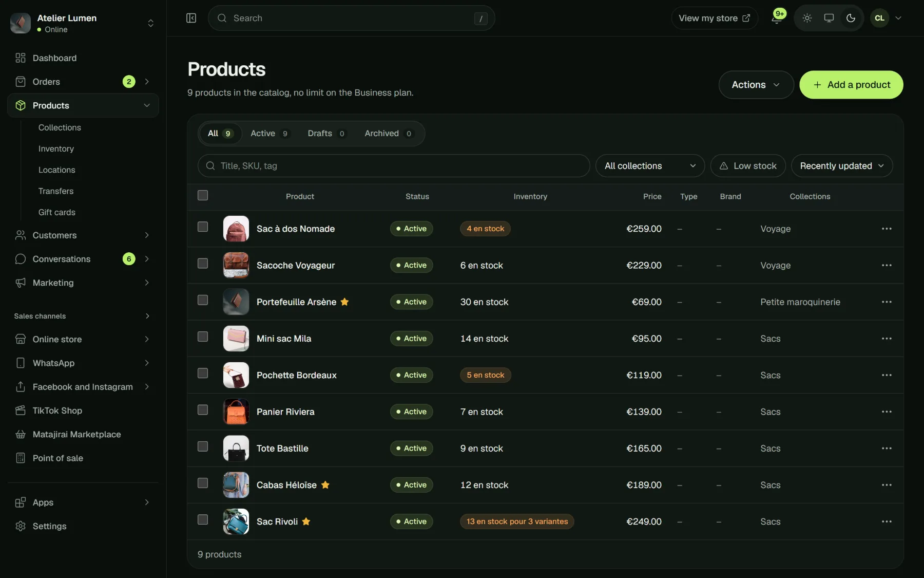Collapse the sidebar panel icon
Image resolution: width=924 pixels, height=578 pixels.
pos(191,18)
